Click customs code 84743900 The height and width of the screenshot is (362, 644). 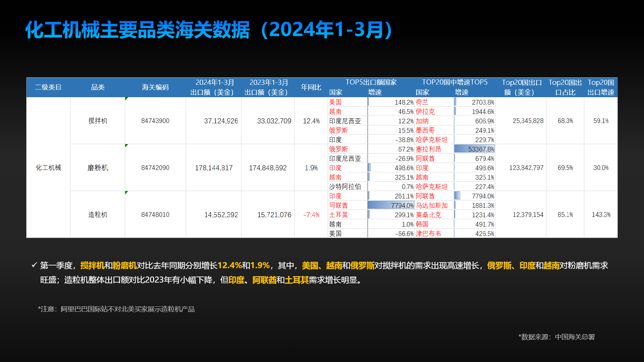pos(155,121)
